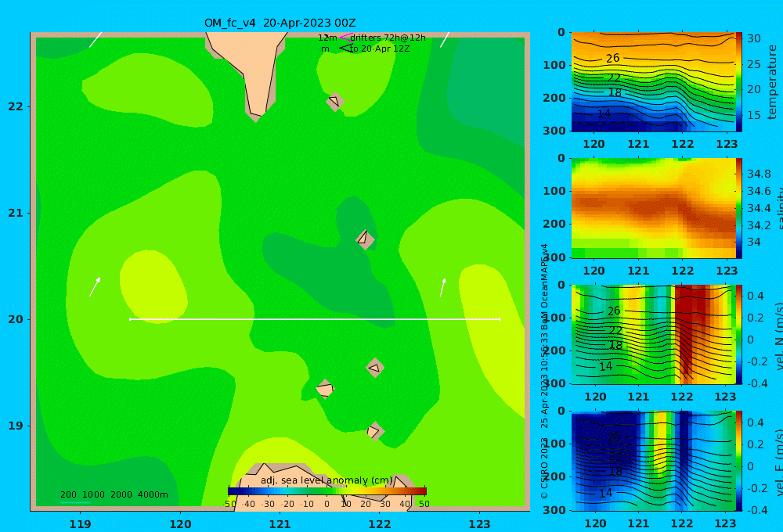The image size is (783, 532).
Task: Click the 15 tick on temperature colorbar
Action: pyautogui.click(x=754, y=115)
